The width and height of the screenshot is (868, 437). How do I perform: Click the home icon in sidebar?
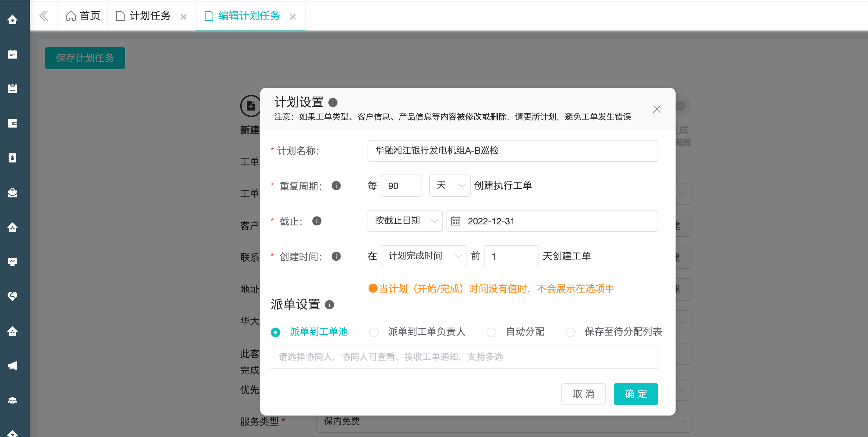(x=12, y=20)
